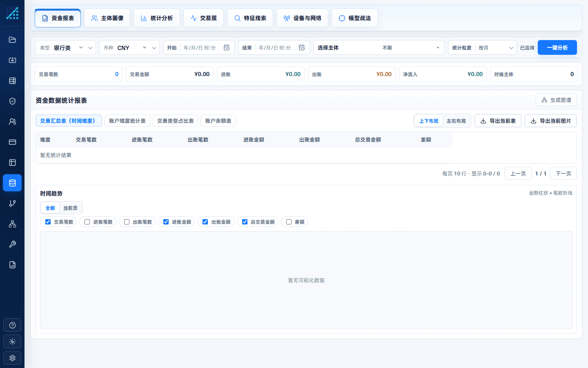Uncheck the 进账金额 checkbox
588x368 pixels.
pyautogui.click(x=166, y=222)
